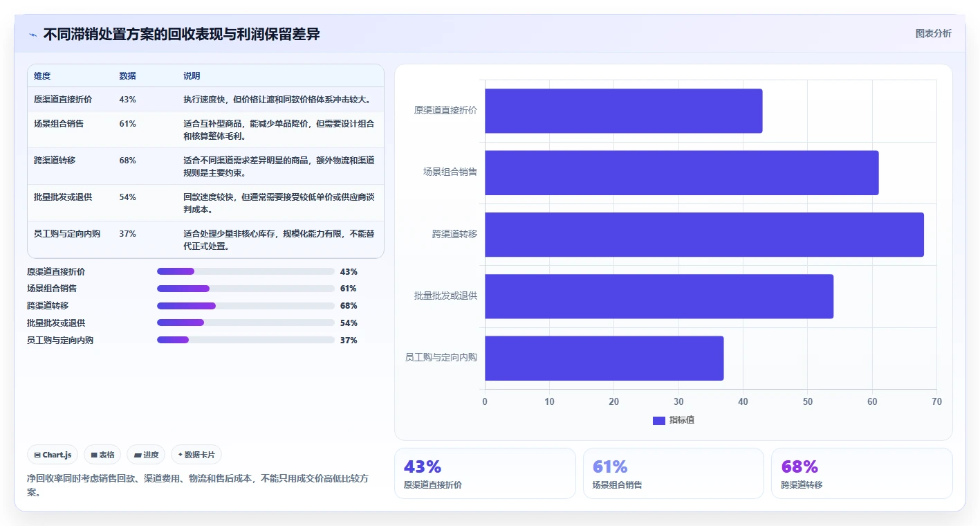980x526 pixels.
Task: Click the description starting 适合处理少量非核心库存
Action: point(279,240)
